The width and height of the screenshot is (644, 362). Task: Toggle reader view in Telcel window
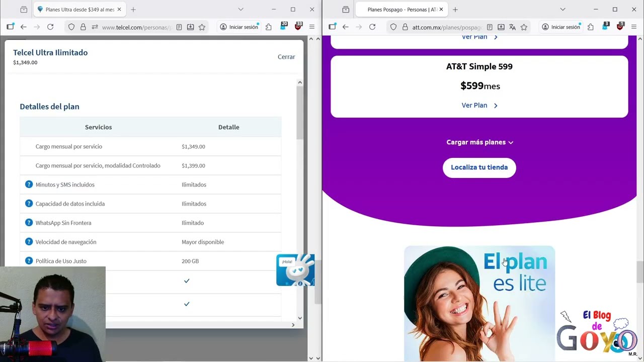pos(179,27)
